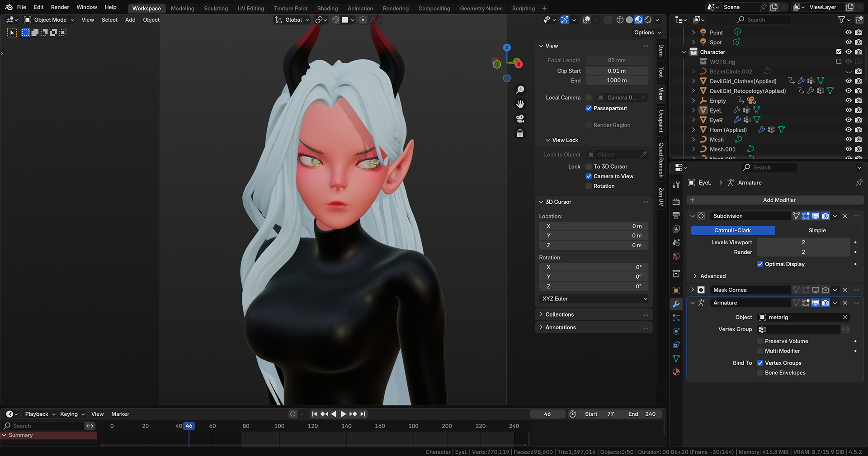Enable Lock To 3D Cursor checkbox
The height and width of the screenshot is (456, 868).
point(589,167)
